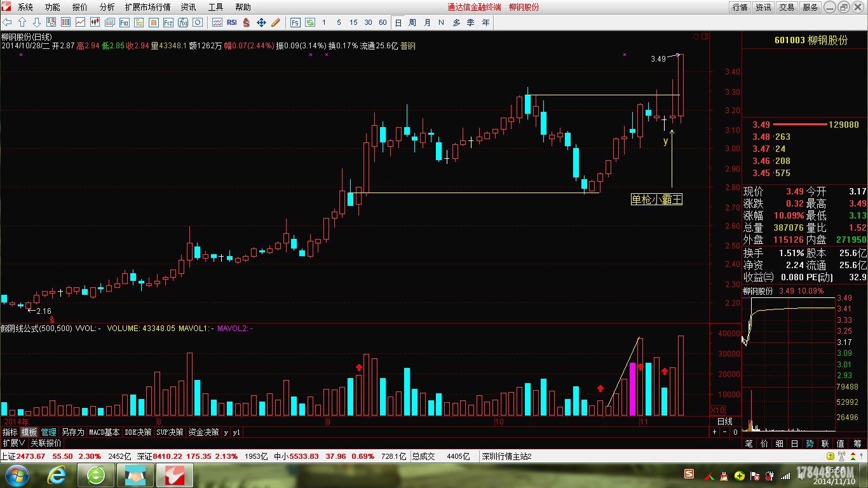Select weekly 周 period
Image resolution: width=868 pixels, height=488 pixels.
click(x=412, y=22)
